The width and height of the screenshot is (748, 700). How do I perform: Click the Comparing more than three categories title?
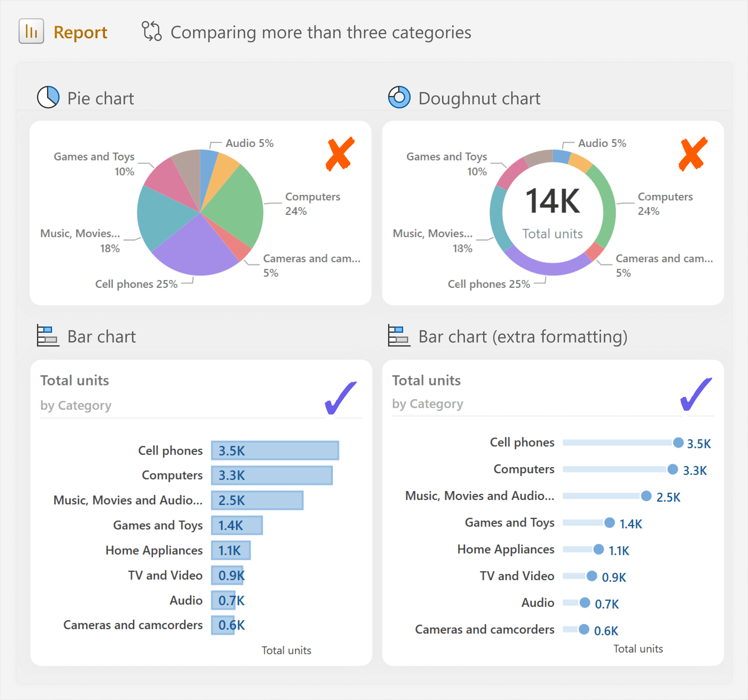click(321, 32)
